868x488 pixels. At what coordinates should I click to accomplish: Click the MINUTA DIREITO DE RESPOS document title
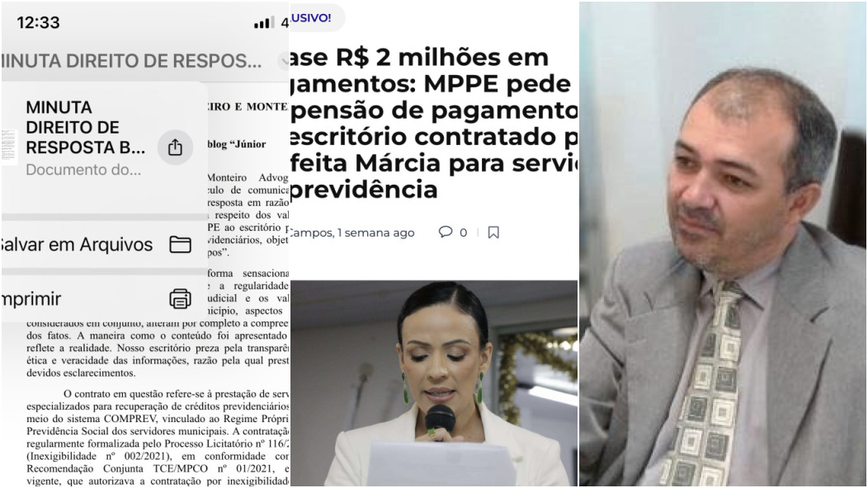[x=132, y=61]
